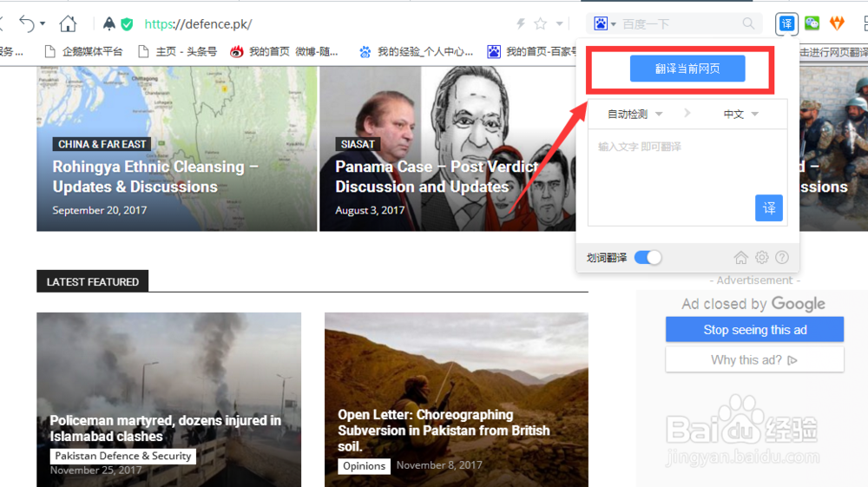Open the Panama Case Post Verdict article title
This screenshot has width=868, height=487.
(437, 176)
